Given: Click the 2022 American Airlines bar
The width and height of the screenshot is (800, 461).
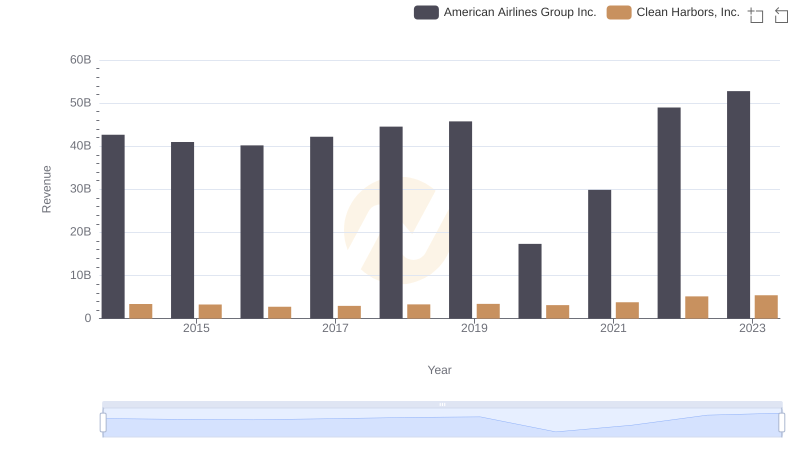Looking at the screenshot, I should click(669, 213).
